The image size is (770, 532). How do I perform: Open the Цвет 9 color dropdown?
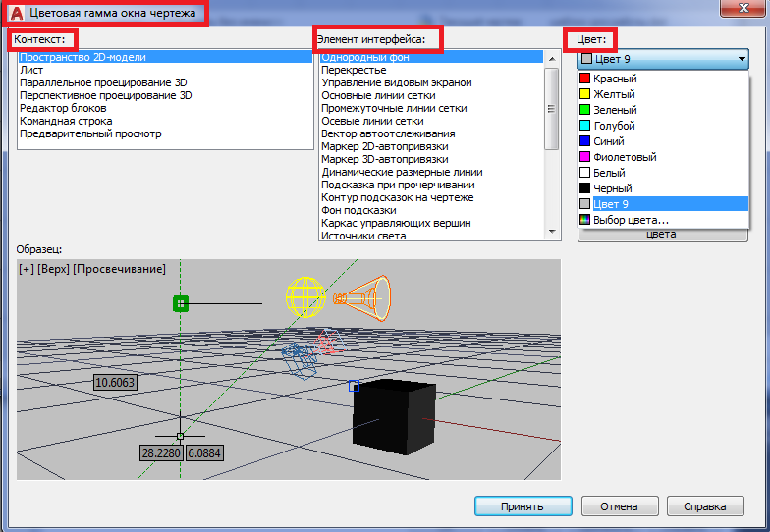point(663,59)
